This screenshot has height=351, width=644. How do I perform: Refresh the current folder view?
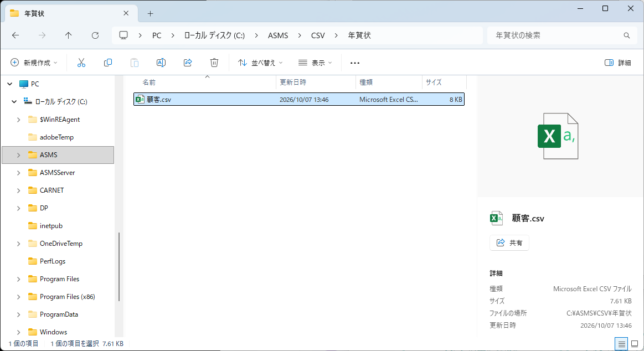pyautogui.click(x=95, y=35)
